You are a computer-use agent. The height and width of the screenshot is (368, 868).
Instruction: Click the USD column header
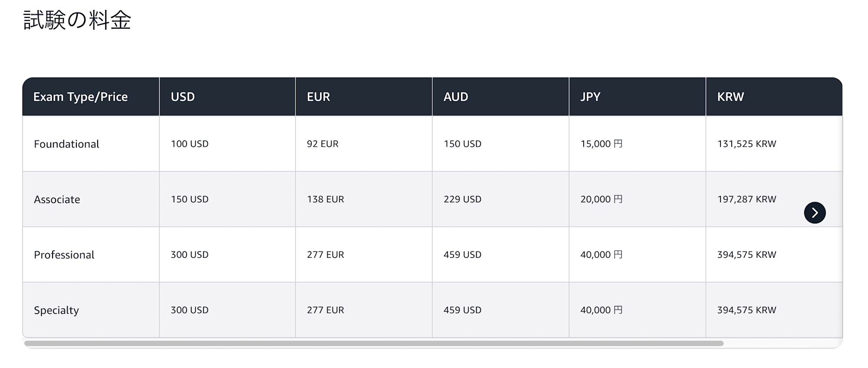[183, 97]
